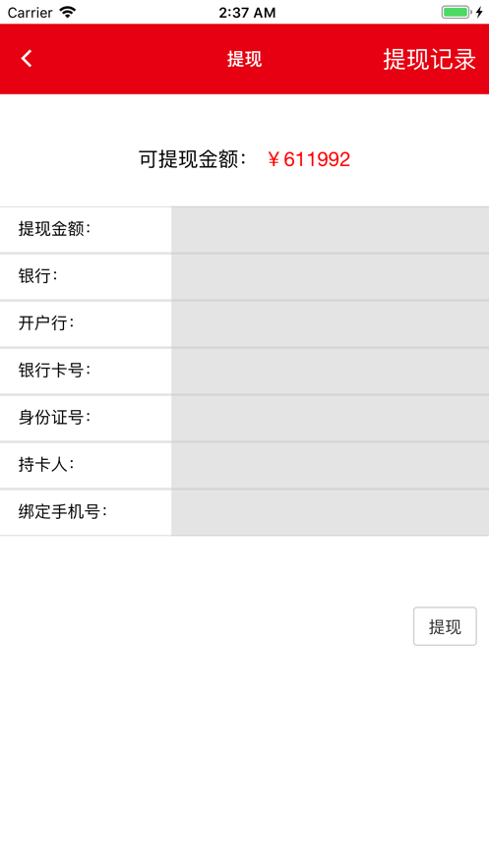
Task: Click into the 开户行 field
Action: click(x=330, y=324)
